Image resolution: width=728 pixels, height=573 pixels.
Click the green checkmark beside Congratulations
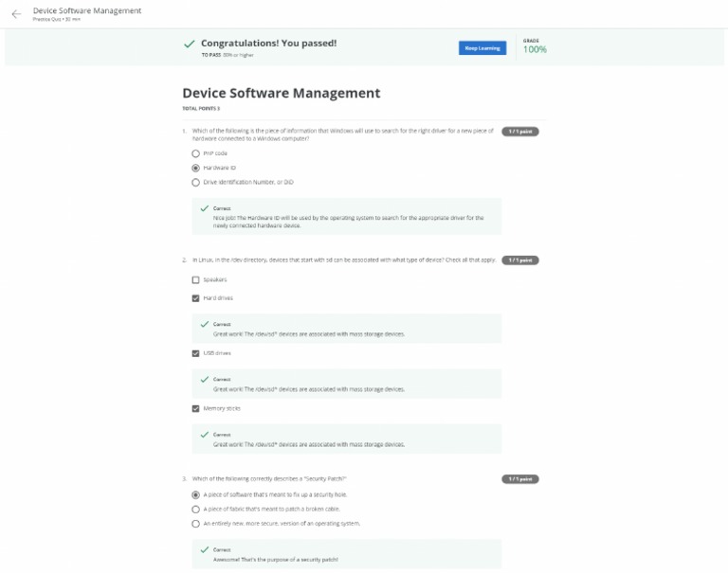click(190, 44)
